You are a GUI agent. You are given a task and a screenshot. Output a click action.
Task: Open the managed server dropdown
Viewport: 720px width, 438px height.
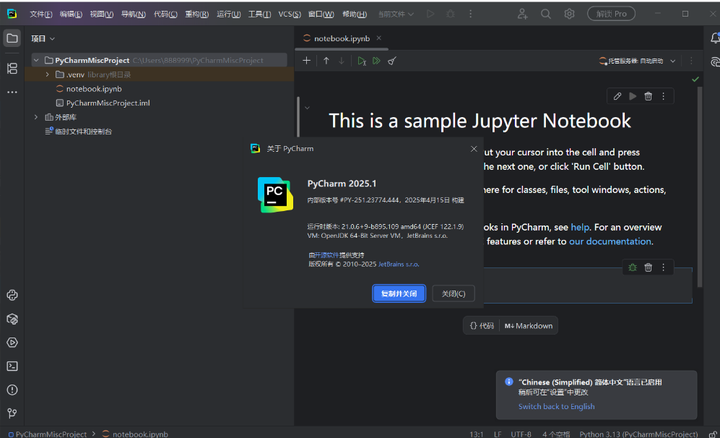637,61
